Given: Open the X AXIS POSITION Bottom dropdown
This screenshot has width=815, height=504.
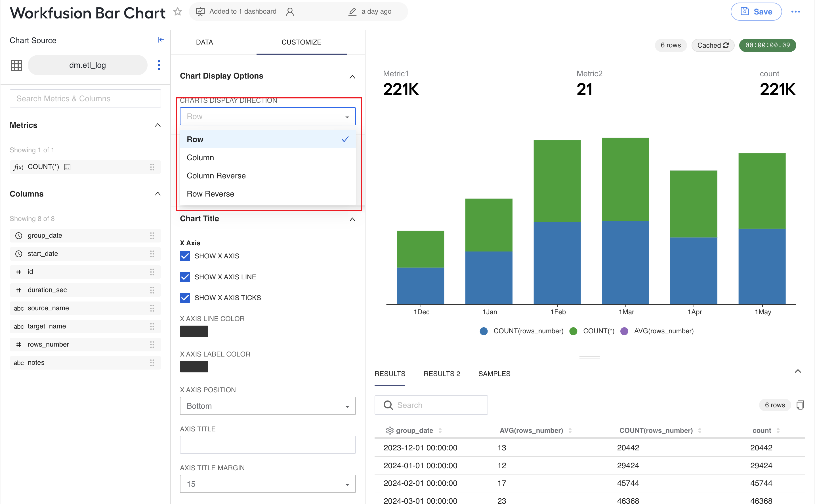Looking at the screenshot, I should pos(267,406).
